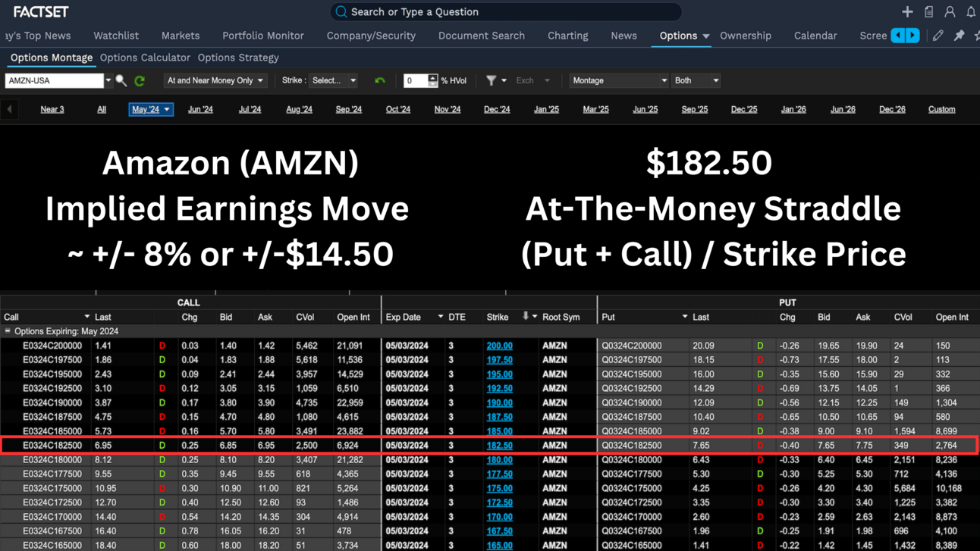Viewport: 980px width, 551px height.
Task: Increase the % HVol value with stepper
Action: (432, 77)
